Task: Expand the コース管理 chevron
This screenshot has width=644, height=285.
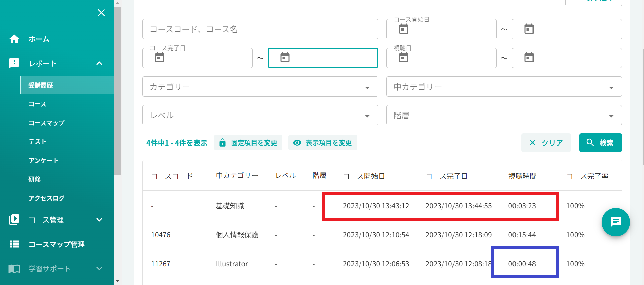Action: click(99, 220)
